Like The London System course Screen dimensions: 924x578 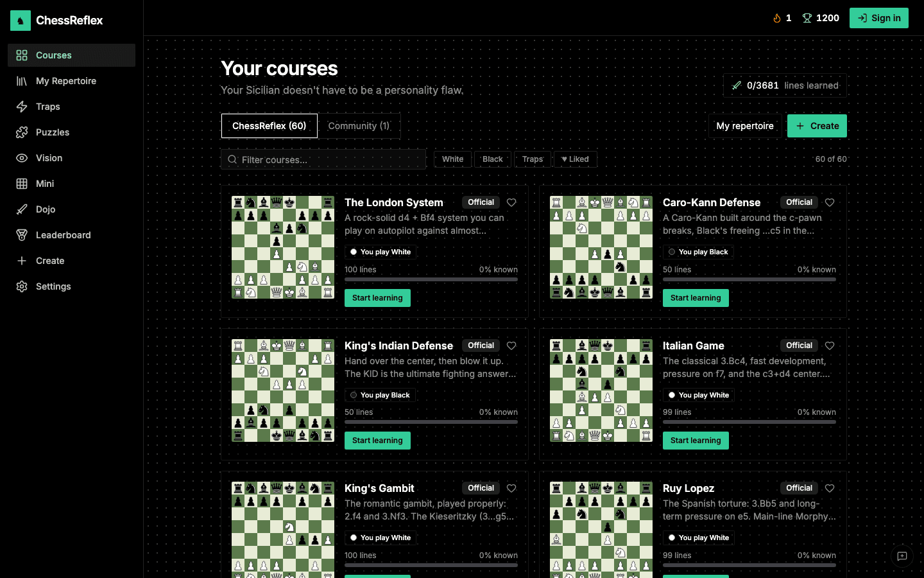[x=511, y=202]
